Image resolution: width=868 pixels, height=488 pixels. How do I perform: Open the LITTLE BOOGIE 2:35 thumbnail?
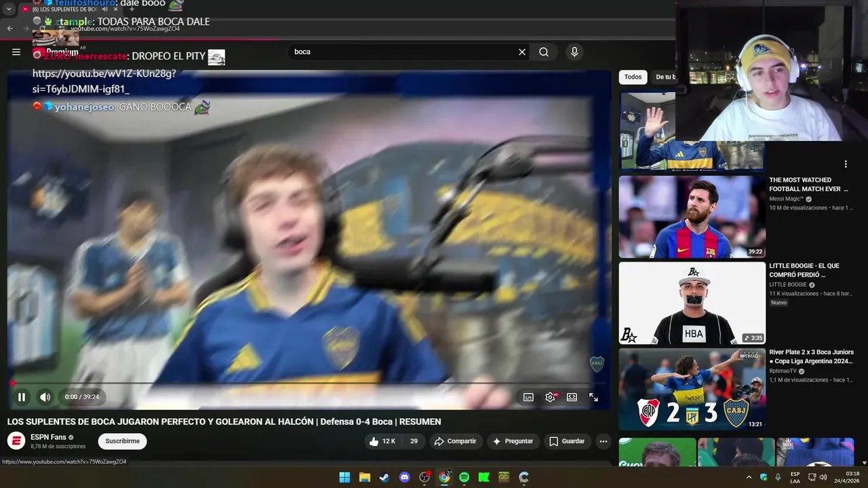point(692,303)
